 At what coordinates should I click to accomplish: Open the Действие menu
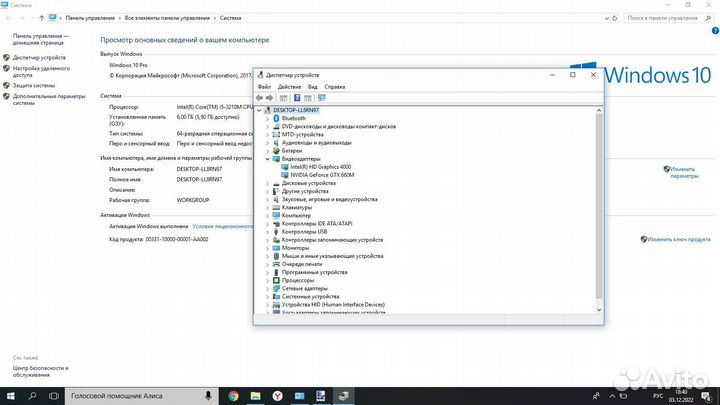289,87
